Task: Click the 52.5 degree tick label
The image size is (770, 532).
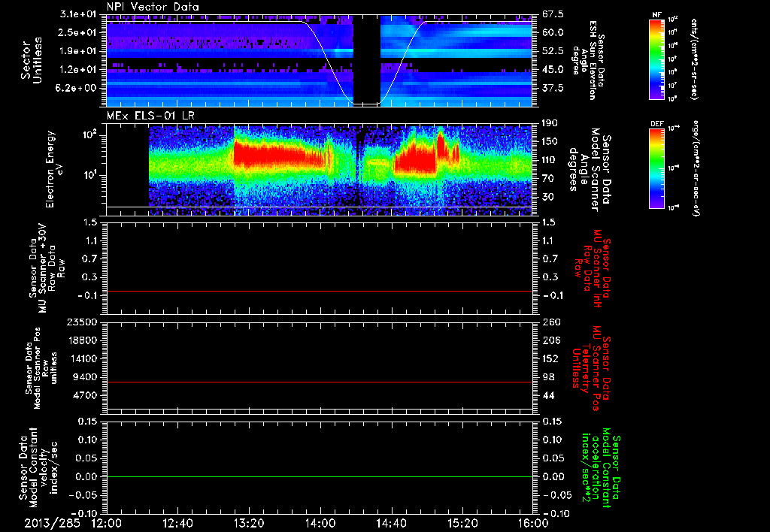Action: (x=553, y=51)
